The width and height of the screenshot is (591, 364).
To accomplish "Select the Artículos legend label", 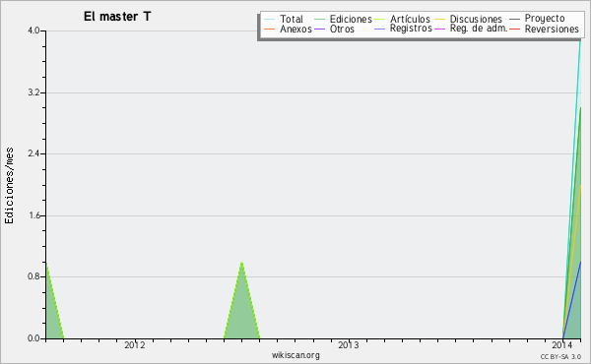I will [410, 19].
